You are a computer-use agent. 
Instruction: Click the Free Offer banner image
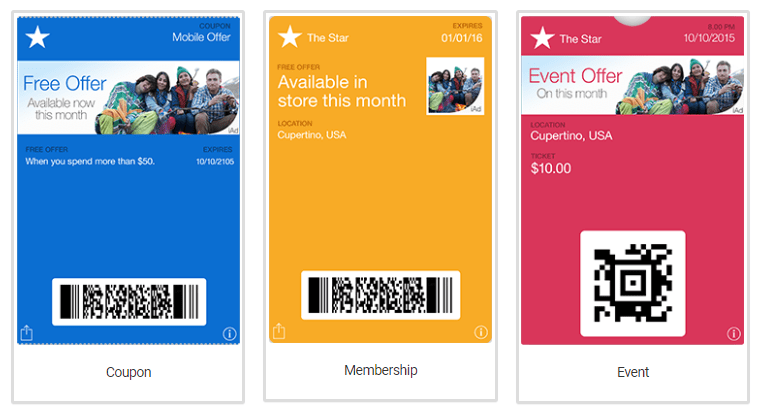(x=128, y=97)
